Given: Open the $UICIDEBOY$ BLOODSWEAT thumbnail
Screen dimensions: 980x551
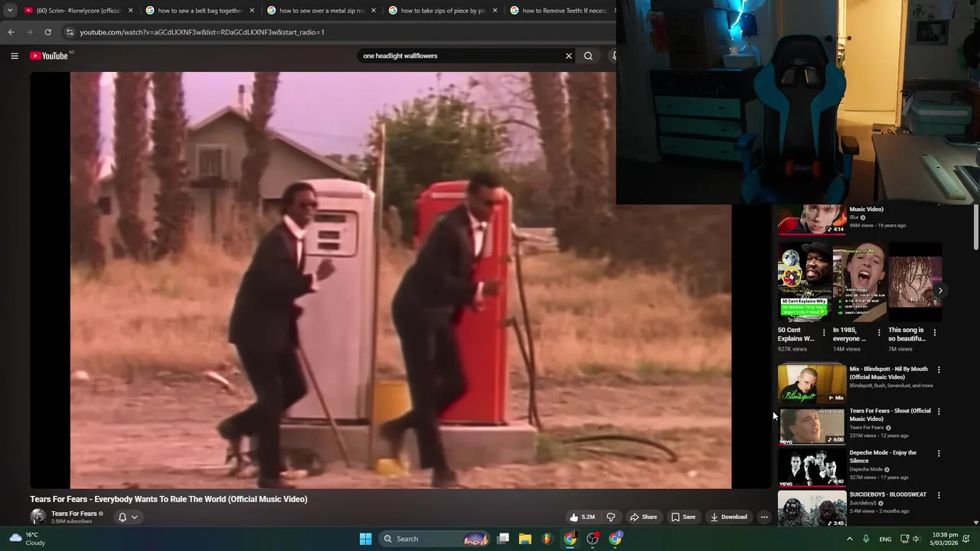Looking at the screenshot, I should 812,508.
